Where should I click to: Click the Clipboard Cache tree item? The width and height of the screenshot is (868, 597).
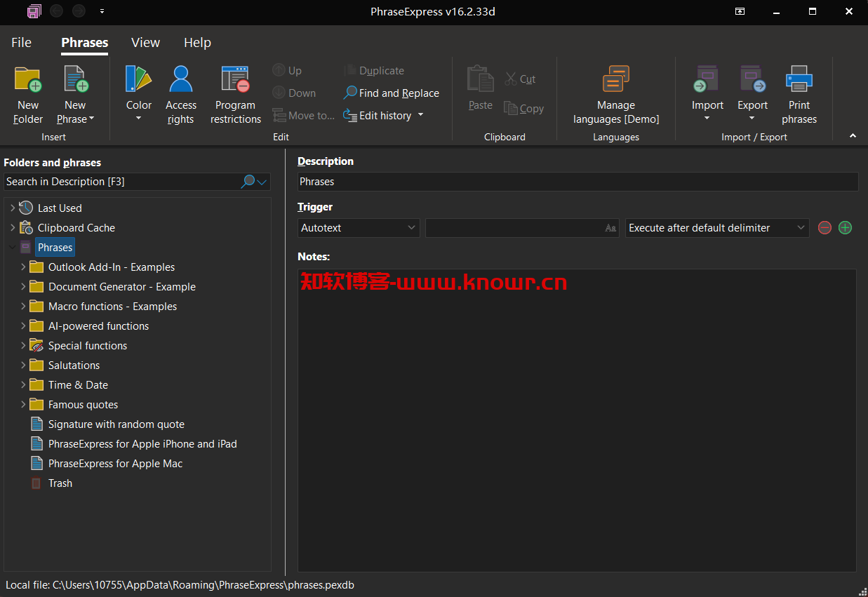pyautogui.click(x=76, y=228)
